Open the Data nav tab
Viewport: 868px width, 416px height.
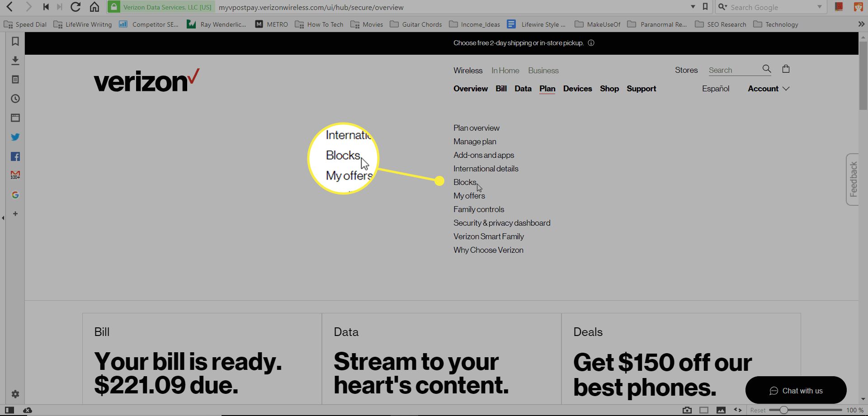click(523, 89)
